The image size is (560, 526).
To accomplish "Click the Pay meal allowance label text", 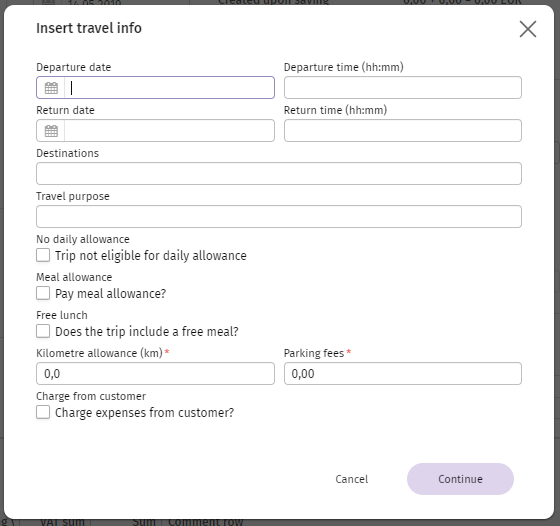I will tap(110, 294).
